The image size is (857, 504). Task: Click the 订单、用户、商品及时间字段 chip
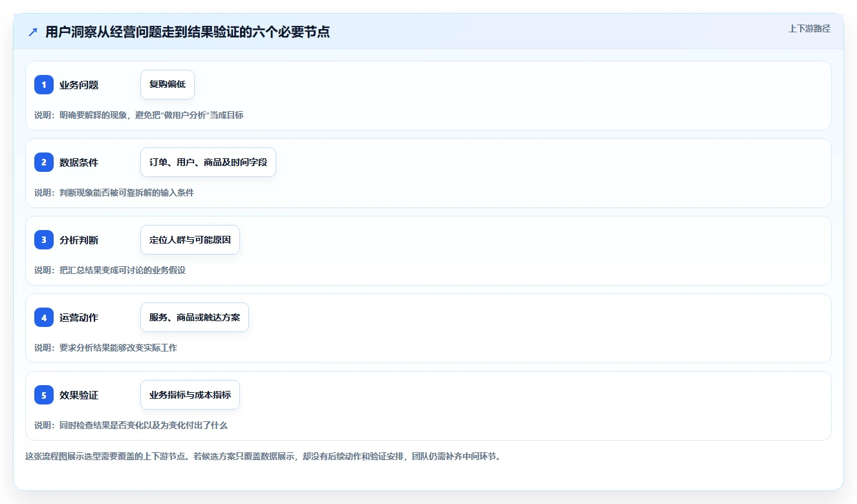[x=208, y=162]
